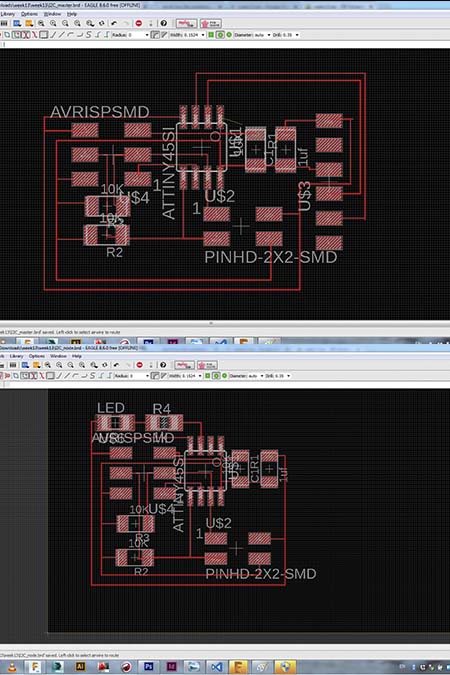Click the AVRISPSMD label on the master board
The image size is (450, 675).
(x=99, y=112)
